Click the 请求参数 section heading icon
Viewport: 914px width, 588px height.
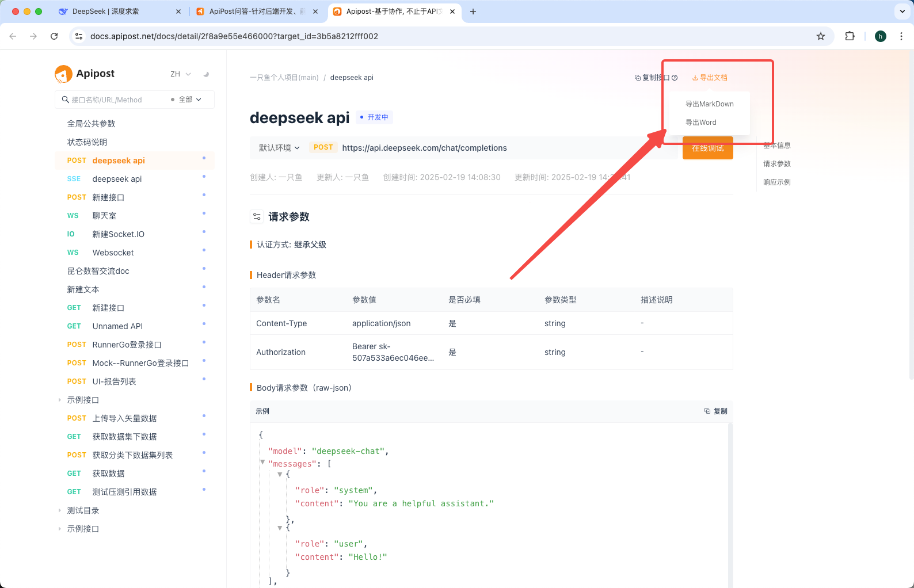click(x=257, y=217)
